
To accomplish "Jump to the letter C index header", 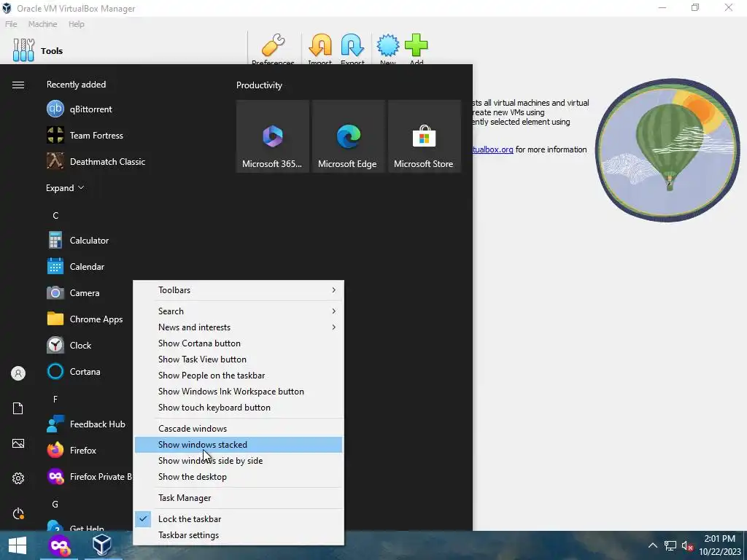I will pos(55,216).
